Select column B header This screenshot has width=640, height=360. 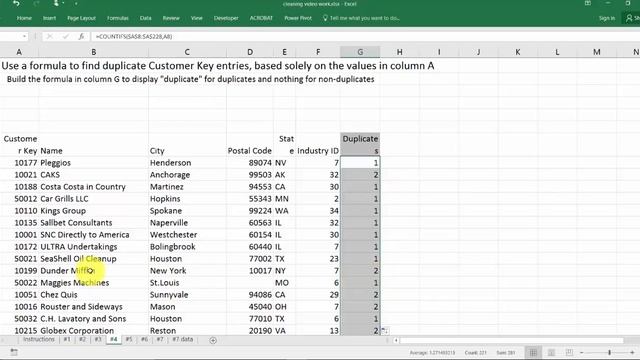(93, 52)
